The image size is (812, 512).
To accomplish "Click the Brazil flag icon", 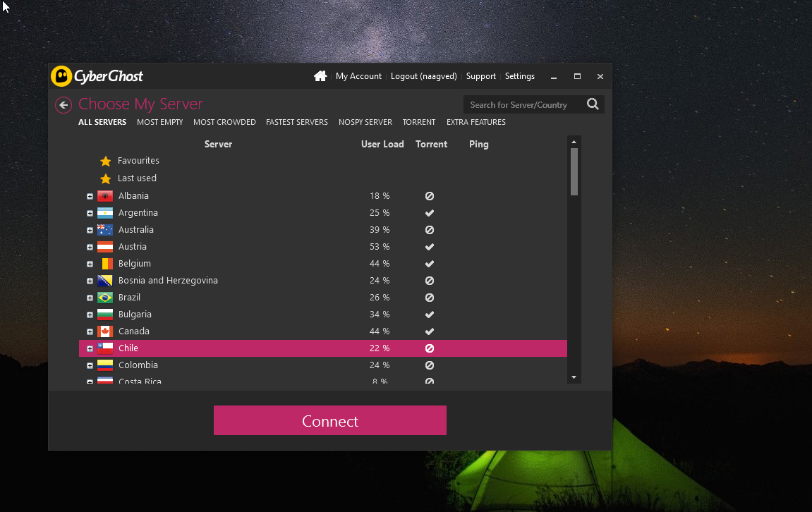I will tap(105, 298).
